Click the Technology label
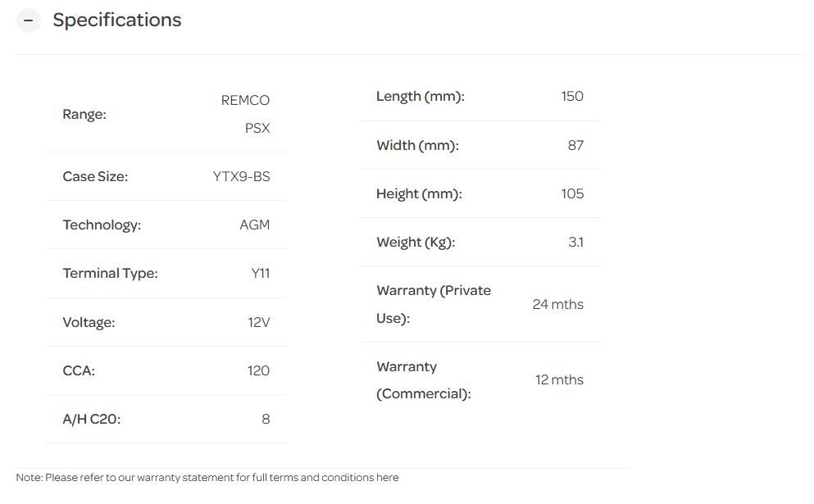 pos(102,225)
